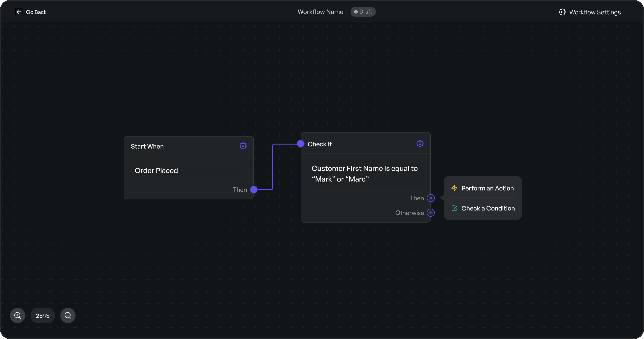
Task: Click the zoom in magnifier button
Action: coord(18,315)
